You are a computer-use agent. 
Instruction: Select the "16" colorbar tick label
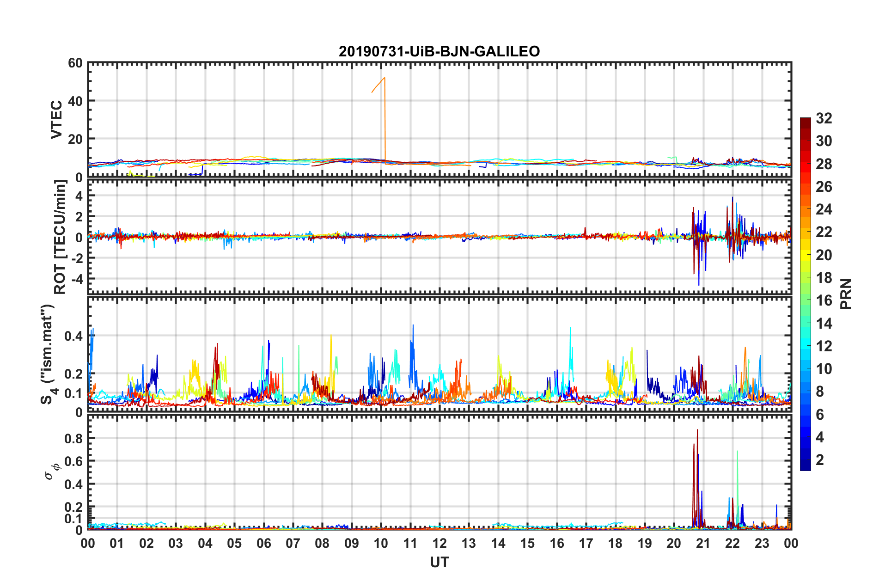point(824,300)
